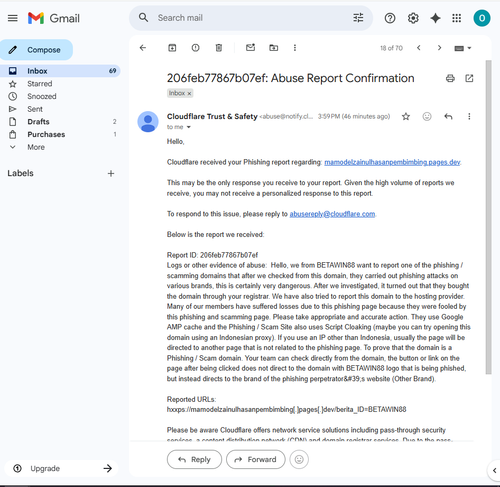Go back to inbox arrow
The width and height of the screenshot is (500, 487).
point(143,48)
